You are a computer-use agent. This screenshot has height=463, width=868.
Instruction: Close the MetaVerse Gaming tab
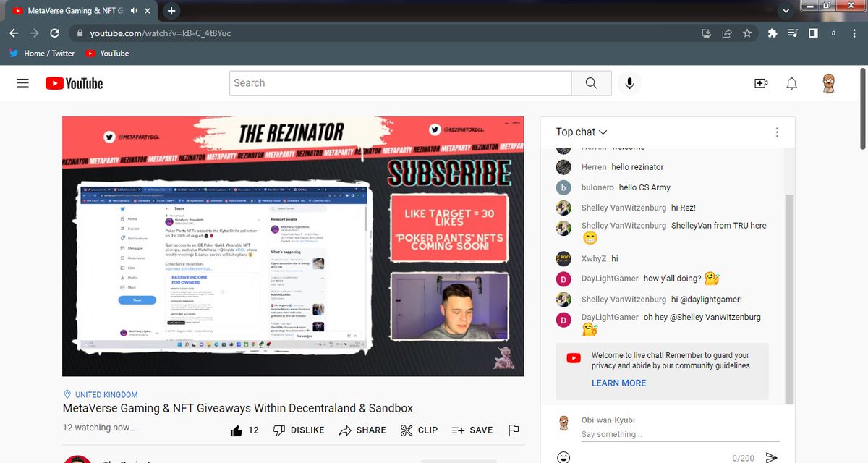pos(148,11)
